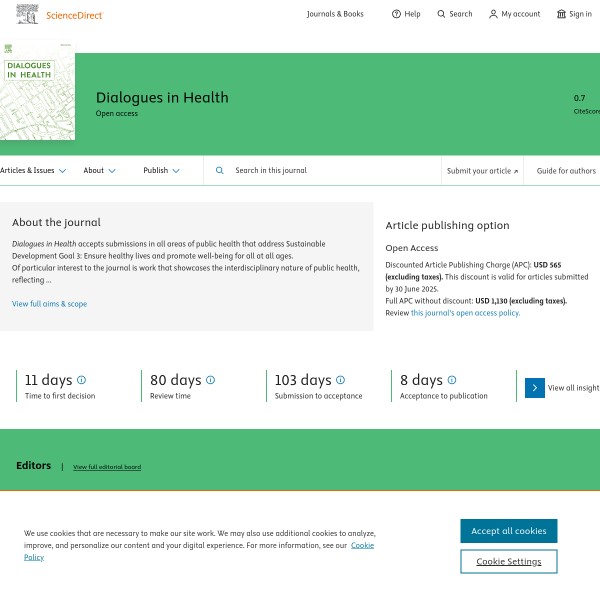
Task: Open Journals & Books menu item
Action: click(335, 14)
